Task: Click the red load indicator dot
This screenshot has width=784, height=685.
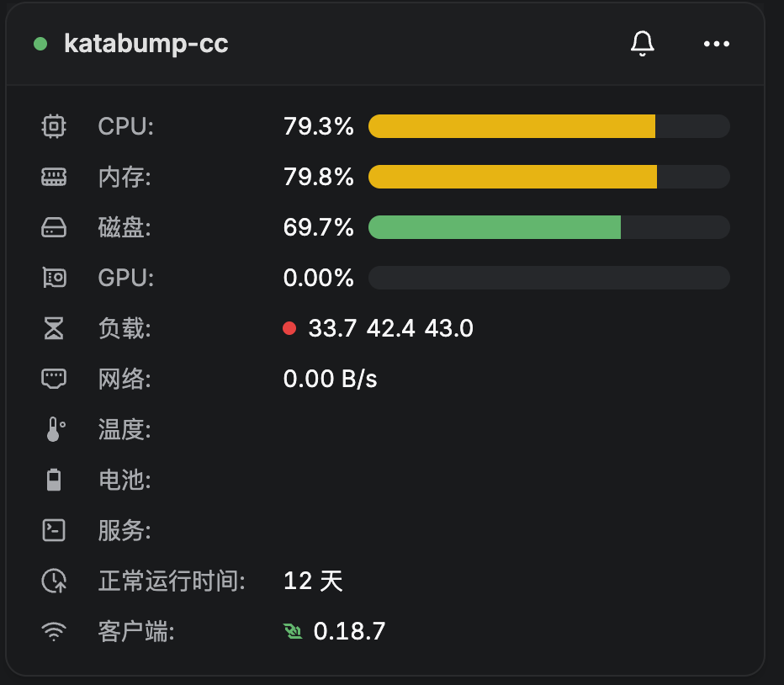Action: 289,328
